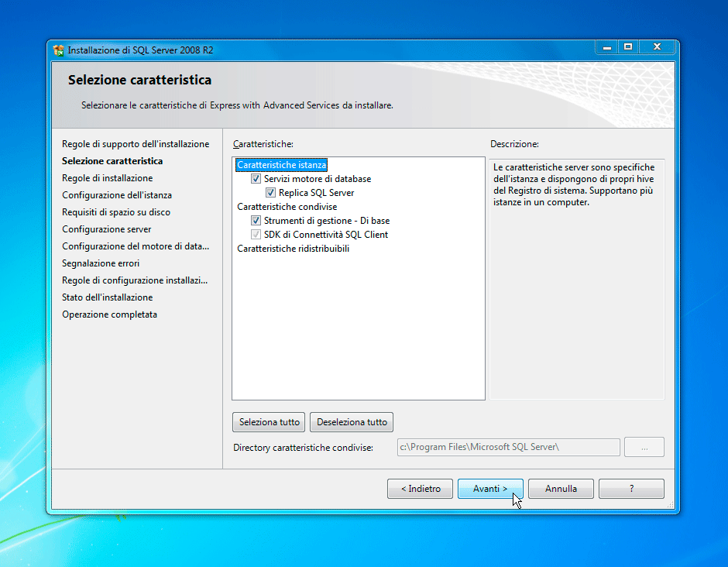Click the window title Installazione di SQL Server 2008 R2
The height and width of the screenshot is (567, 728).
140,50
